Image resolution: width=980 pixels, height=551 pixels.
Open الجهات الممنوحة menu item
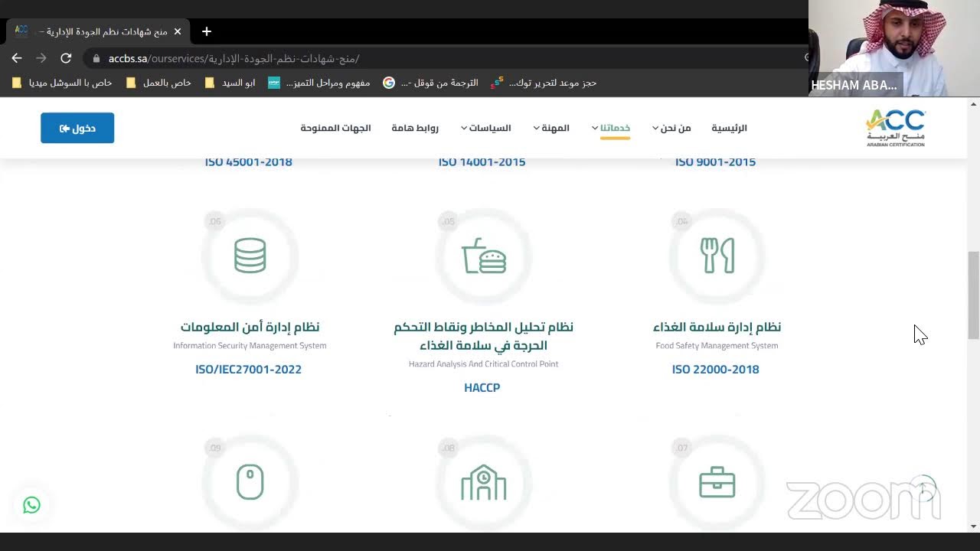335,128
